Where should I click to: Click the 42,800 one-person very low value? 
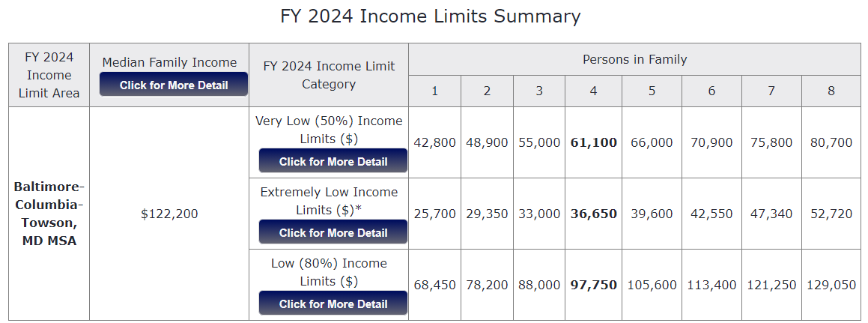pyautogui.click(x=434, y=142)
